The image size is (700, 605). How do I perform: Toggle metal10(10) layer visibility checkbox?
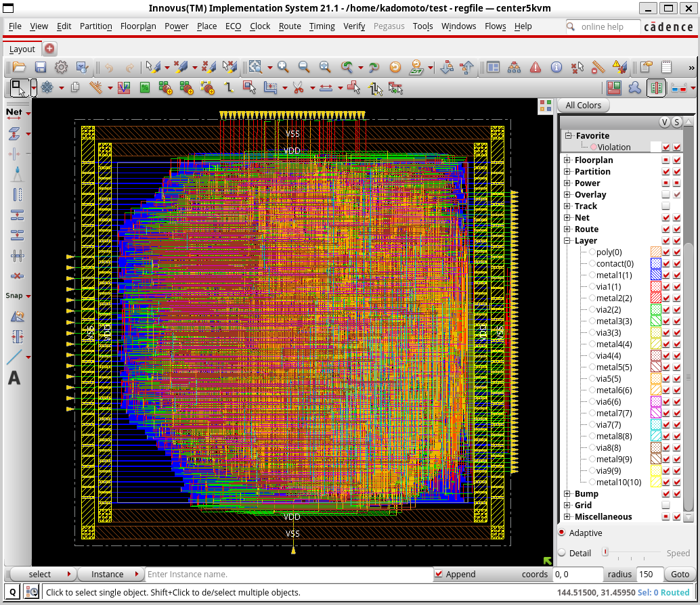(666, 483)
